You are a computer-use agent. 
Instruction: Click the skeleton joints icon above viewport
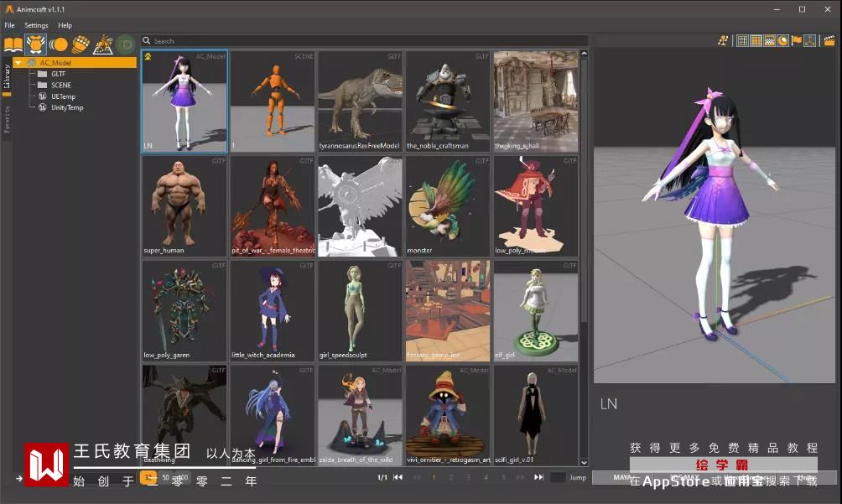[x=723, y=40]
